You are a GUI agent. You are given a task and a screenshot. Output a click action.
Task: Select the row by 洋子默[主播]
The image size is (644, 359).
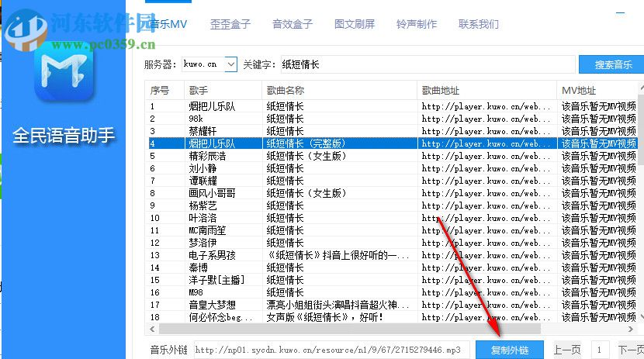point(391,280)
